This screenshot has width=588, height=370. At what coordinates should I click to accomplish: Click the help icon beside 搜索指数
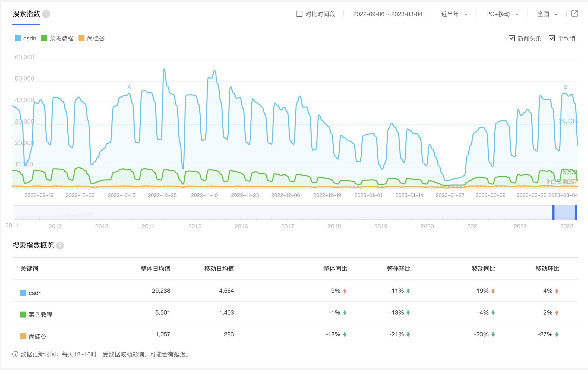tap(46, 14)
